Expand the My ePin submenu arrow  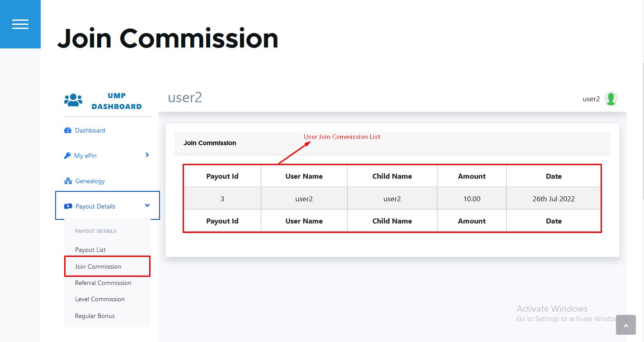coord(147,155)
